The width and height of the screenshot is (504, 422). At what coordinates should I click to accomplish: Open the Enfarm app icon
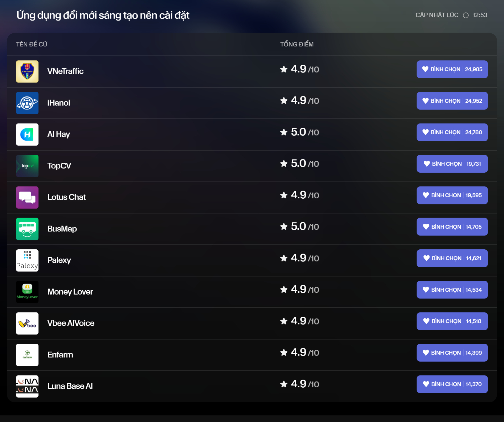(27, 355)
